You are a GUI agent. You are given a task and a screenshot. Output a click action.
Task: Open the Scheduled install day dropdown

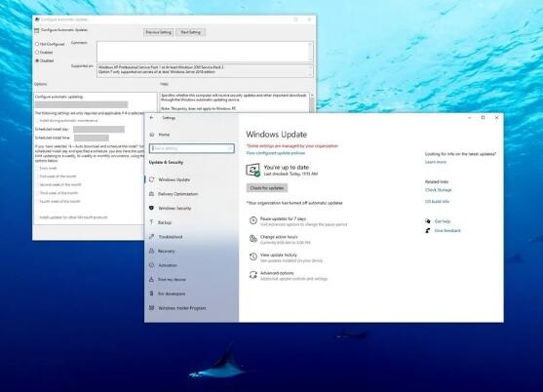pos(98,129)
